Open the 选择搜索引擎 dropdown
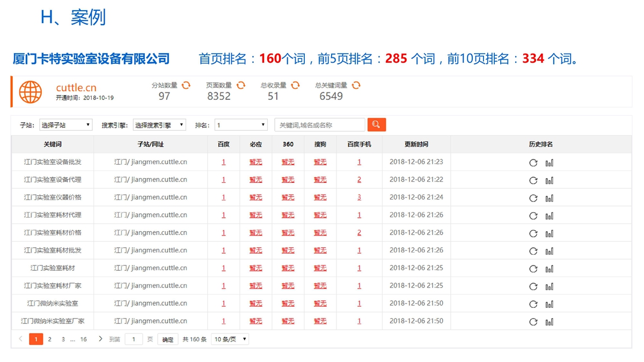Image resolution: width=644 pixels, height=362 pixels. tap(159, 125)
